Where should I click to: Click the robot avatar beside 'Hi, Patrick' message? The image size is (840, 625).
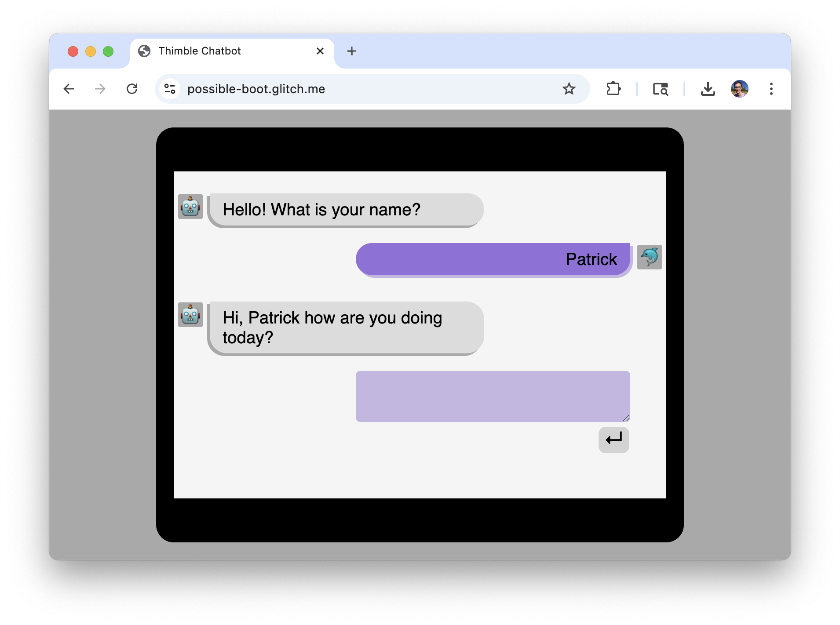point(190,315)
